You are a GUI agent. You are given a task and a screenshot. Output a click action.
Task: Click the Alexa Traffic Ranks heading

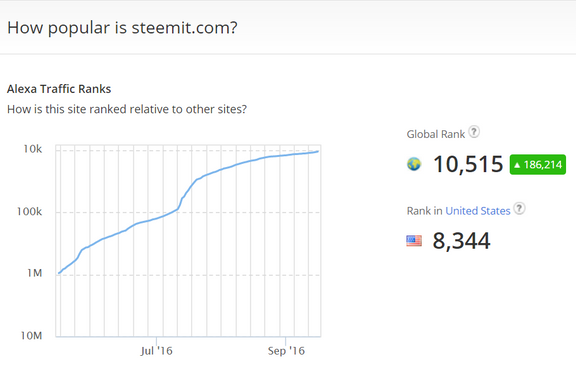point(59,89)
